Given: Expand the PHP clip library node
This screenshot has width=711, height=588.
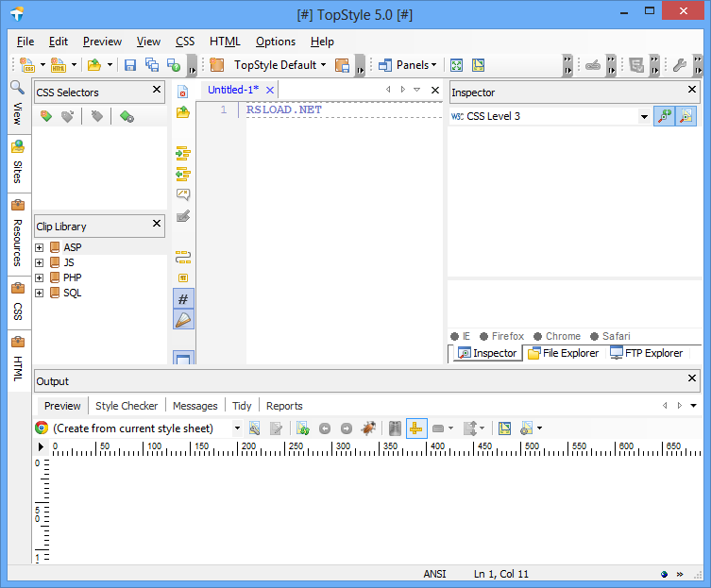Looking at the screenshot, I should point(40,277).
